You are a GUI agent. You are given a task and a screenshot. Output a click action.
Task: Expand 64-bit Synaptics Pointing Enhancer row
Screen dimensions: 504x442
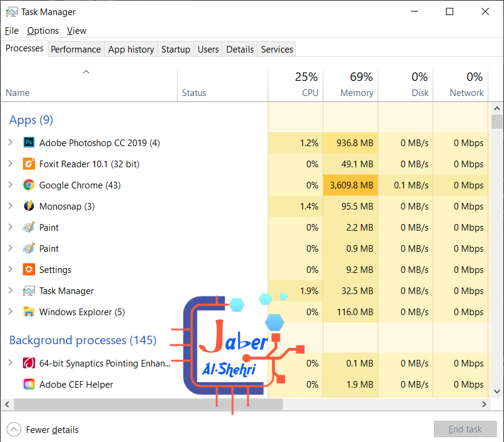pyautogui.click(x=10, y=363)
